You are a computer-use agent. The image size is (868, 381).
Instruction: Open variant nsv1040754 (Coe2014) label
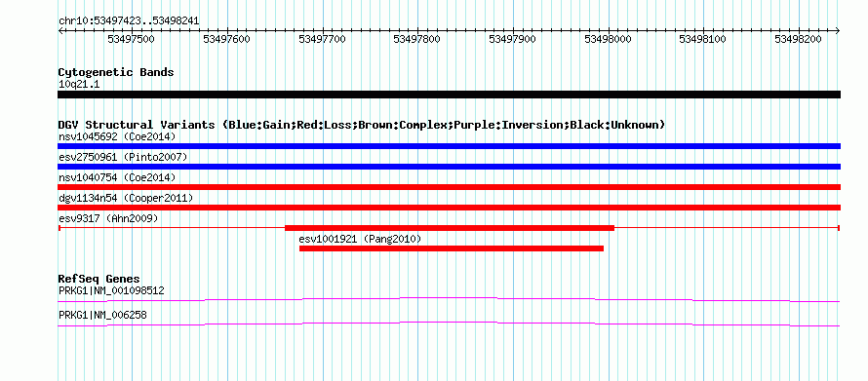pyautogui.click(x=117, y=177)
